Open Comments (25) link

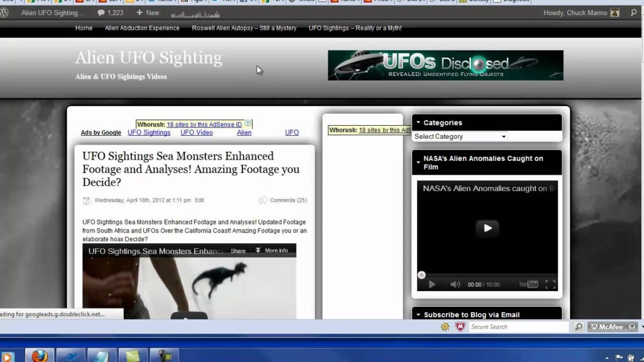[x=288, y=200]
